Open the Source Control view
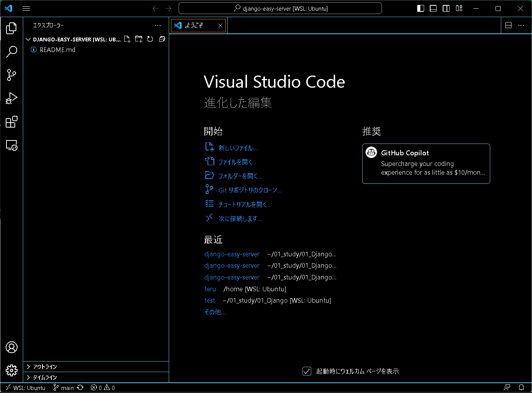 pos(11,75)
